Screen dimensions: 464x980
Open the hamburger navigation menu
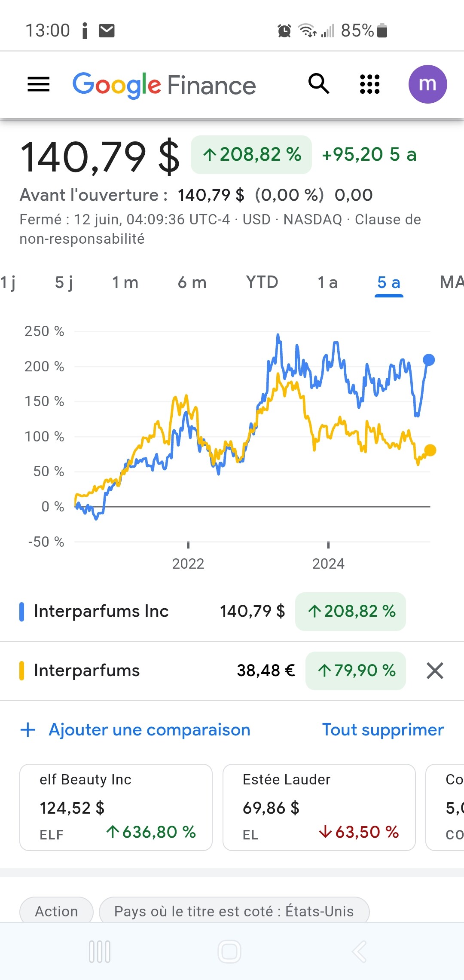[39, 84]
